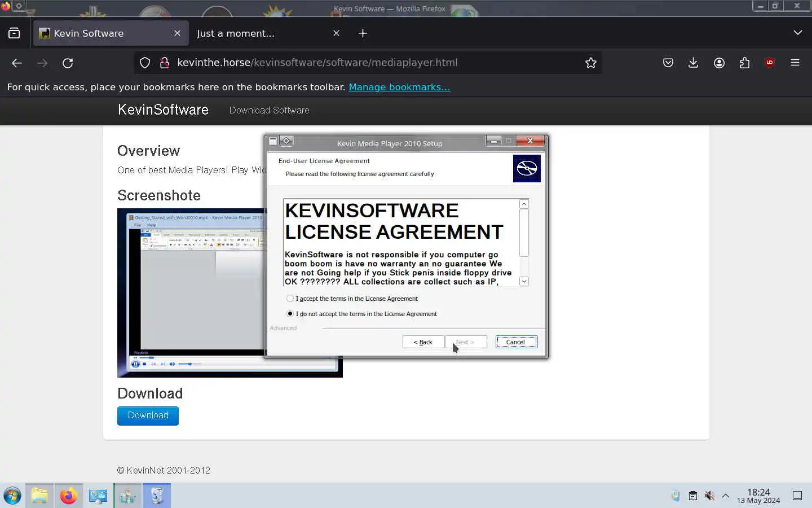Click the license agreement scrollbar thumb
812x508 pixels.
click(x=524, y=233)
